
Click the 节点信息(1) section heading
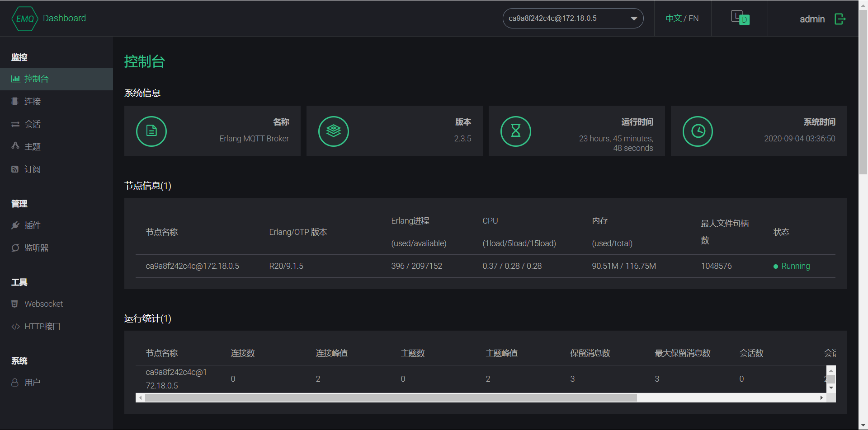[x=147, y=186]
